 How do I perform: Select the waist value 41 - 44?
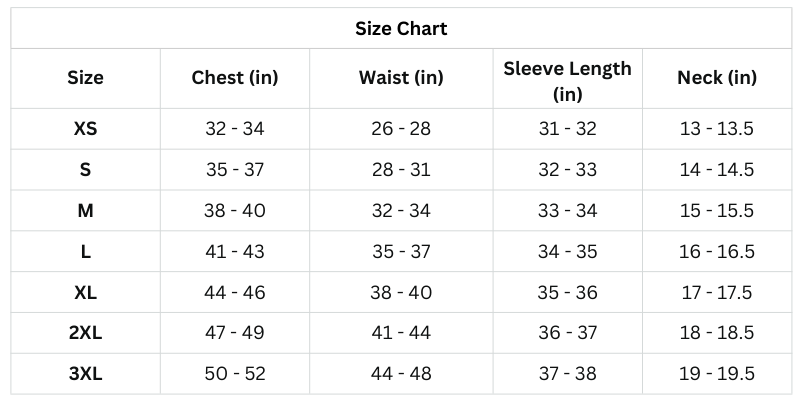401,333
